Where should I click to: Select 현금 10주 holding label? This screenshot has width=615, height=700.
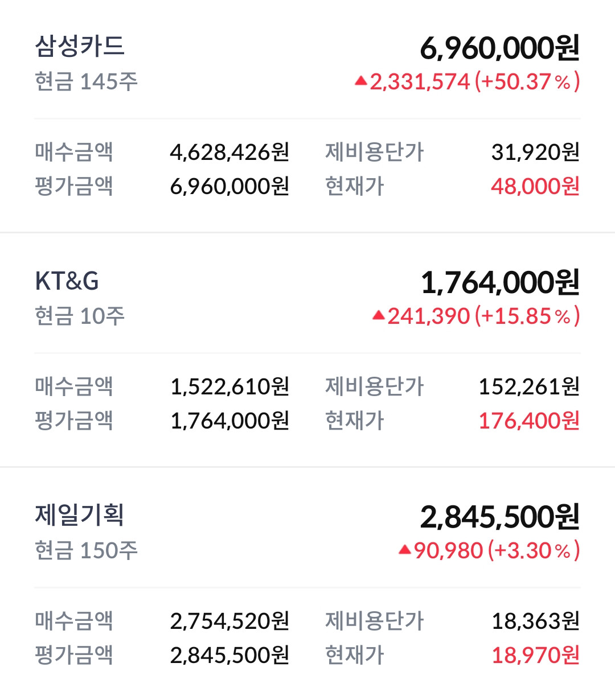80,316
